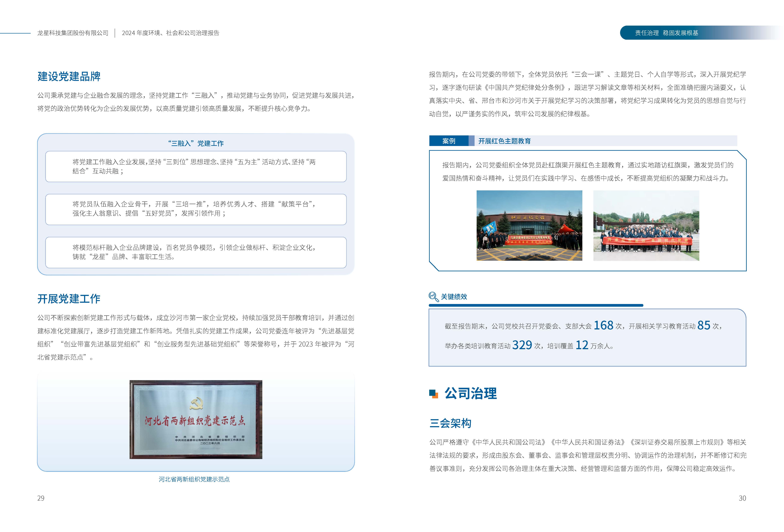The image size is (784, 532).
Task: Click the case text starting 报告期内，公司党委组织全体党员
Action: [588, 171]
